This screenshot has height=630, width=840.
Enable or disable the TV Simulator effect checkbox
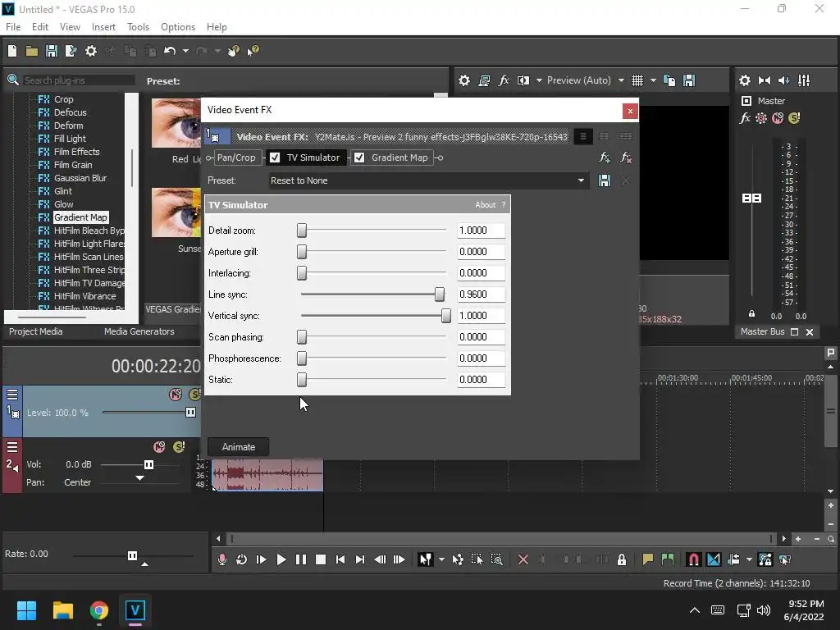click(275, 157)
